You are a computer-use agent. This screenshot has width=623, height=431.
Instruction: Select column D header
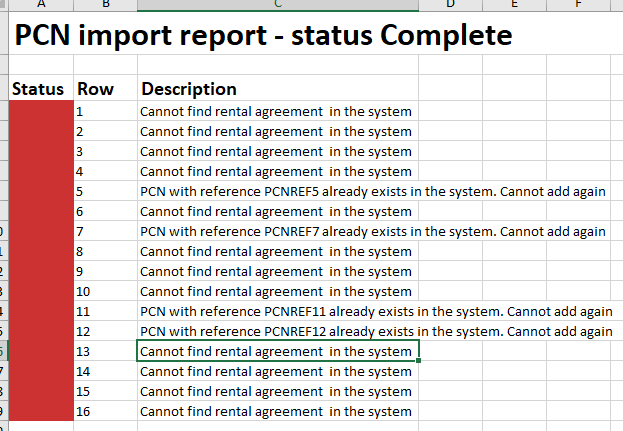(x=451, y=5)
